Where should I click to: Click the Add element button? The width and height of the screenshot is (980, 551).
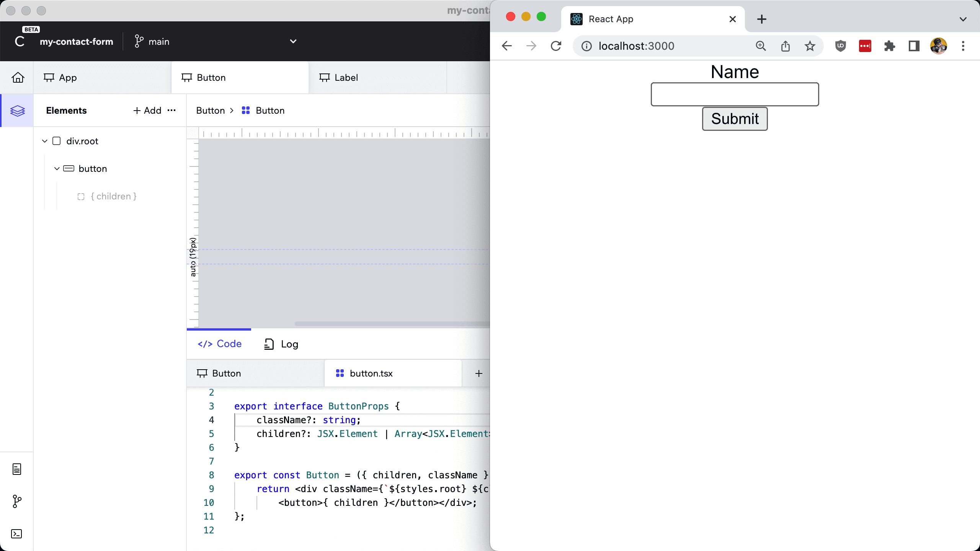pyautogui.click(x=147, y=111)
